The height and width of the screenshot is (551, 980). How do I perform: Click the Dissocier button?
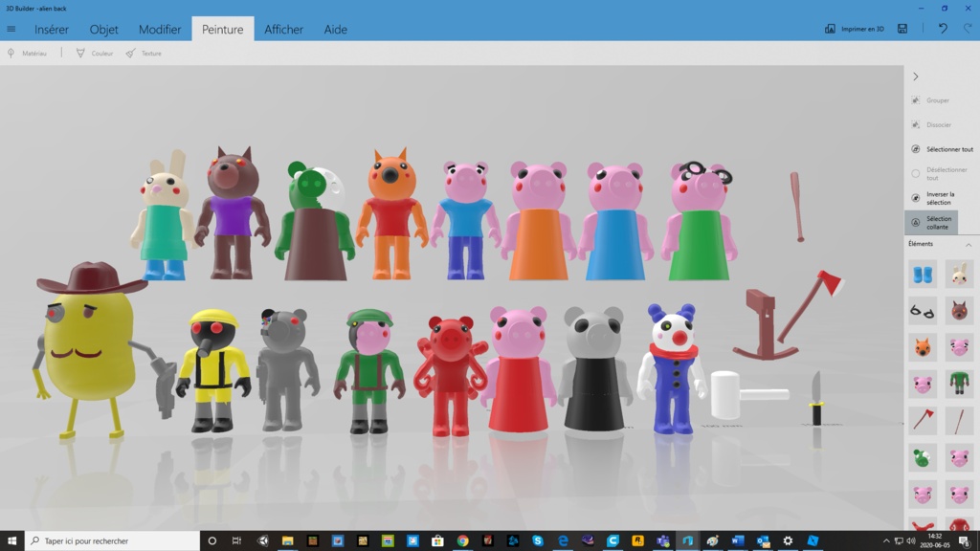[x=931, y=124]
